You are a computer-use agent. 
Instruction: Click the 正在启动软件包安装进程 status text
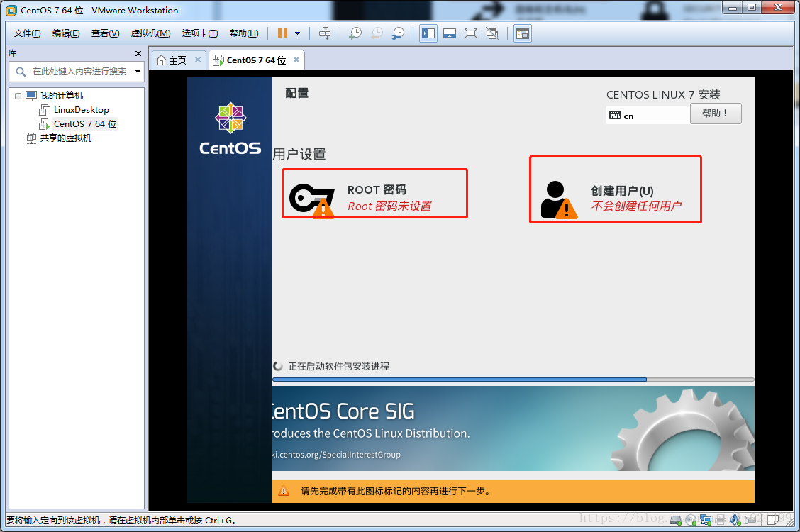pos(339,366)
